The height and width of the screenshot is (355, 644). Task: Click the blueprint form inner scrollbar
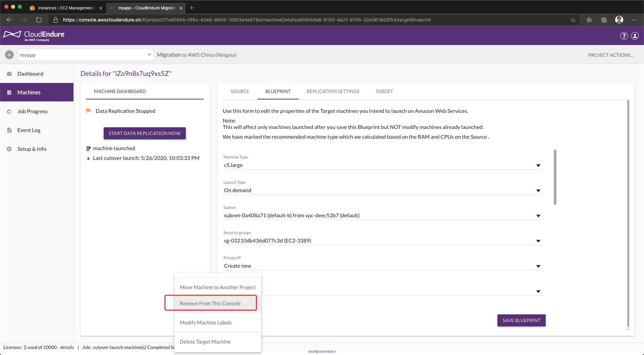click(x=555, y=177)
